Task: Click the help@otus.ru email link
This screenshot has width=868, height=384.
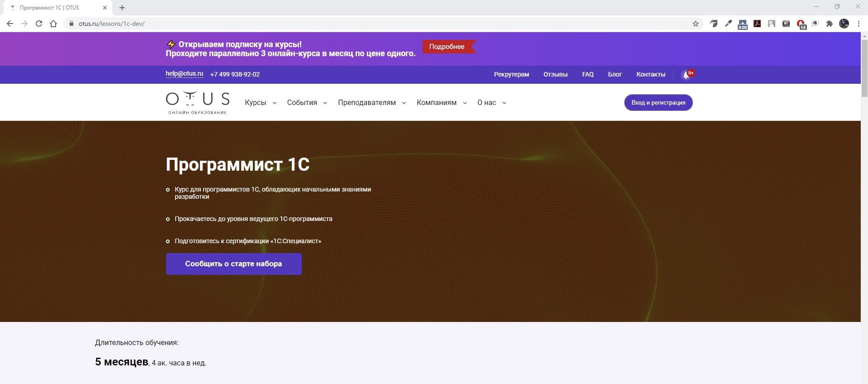Action: pos(184,74)
